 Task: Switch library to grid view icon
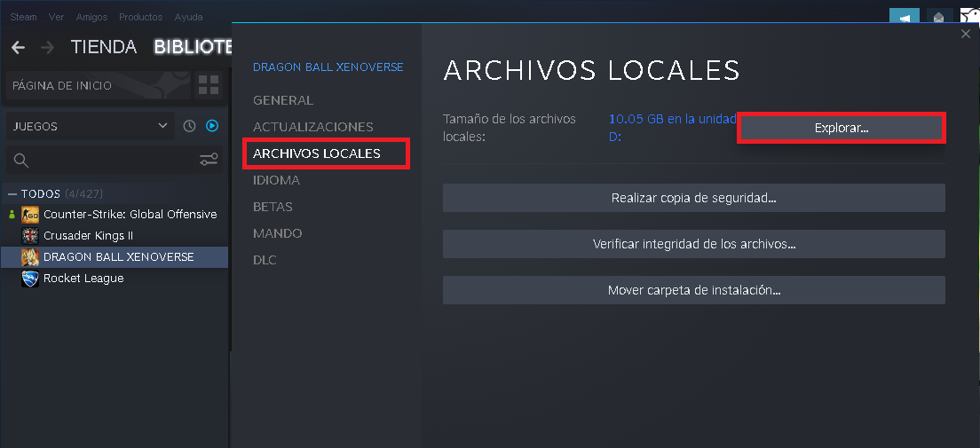point(208,85)
